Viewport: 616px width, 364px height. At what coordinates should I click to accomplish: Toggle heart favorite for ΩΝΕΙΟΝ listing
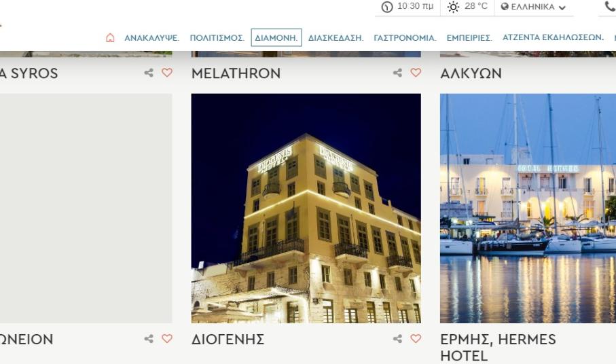coord(167,338)
